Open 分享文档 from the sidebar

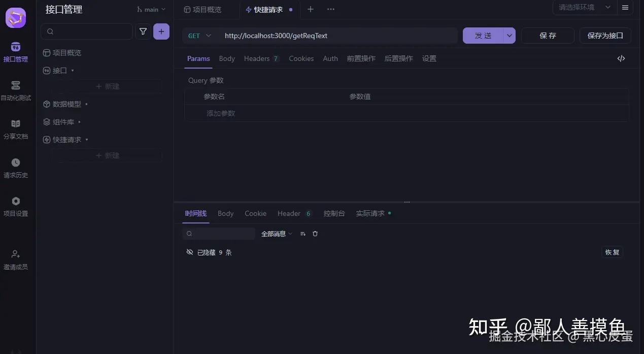tap(16, 130)
